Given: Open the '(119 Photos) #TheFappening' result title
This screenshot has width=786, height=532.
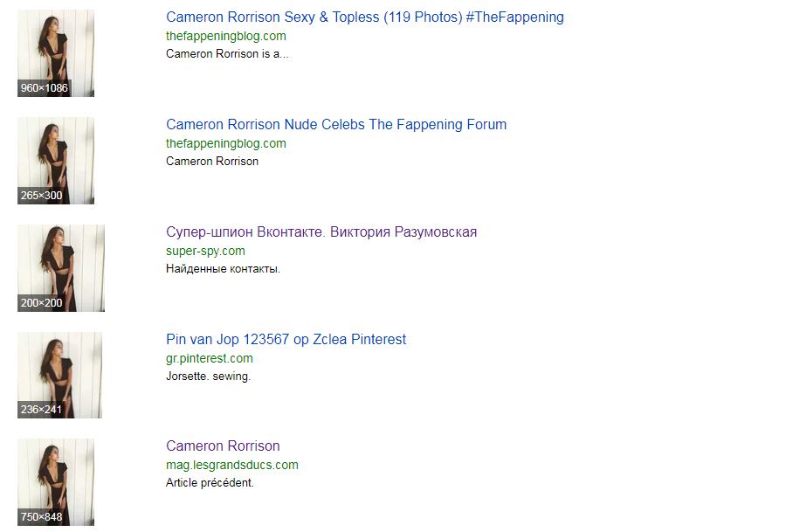Looking at the screenshot, I should tap(364, 17).
